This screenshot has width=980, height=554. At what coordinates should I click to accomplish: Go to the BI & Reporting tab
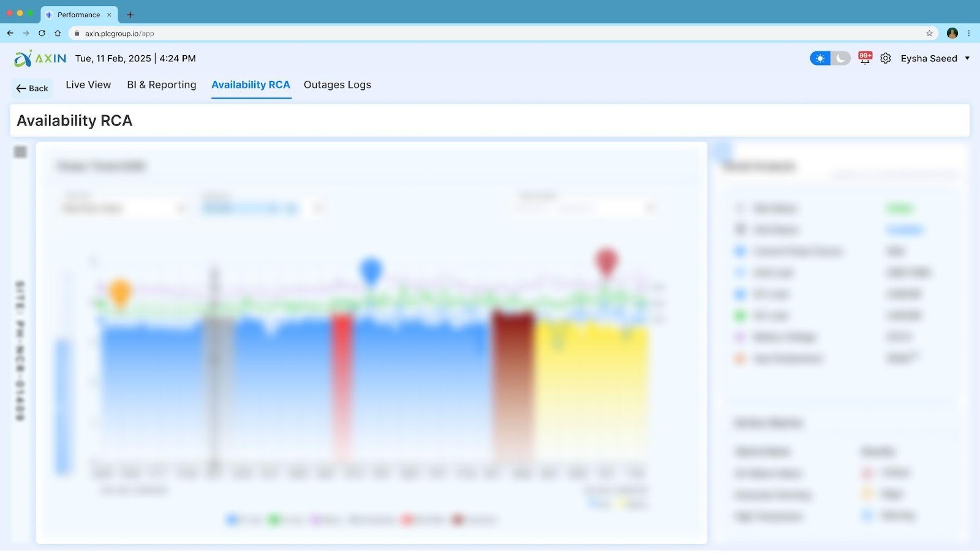[162, 85]
